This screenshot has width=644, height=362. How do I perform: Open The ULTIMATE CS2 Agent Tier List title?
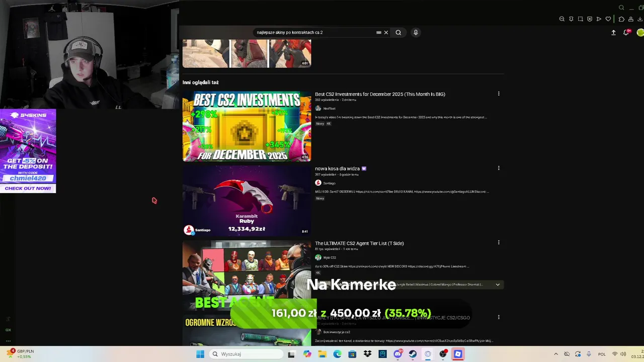[359, 243]
